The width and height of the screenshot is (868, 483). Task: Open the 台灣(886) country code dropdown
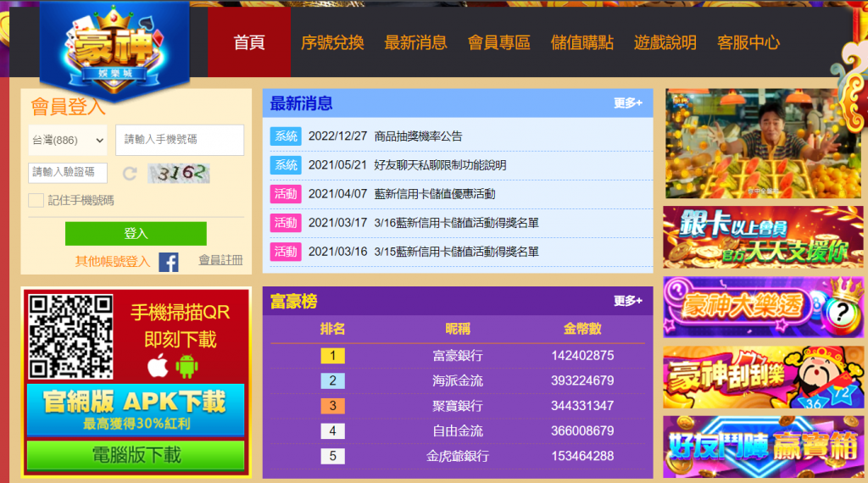pos(68,140)
